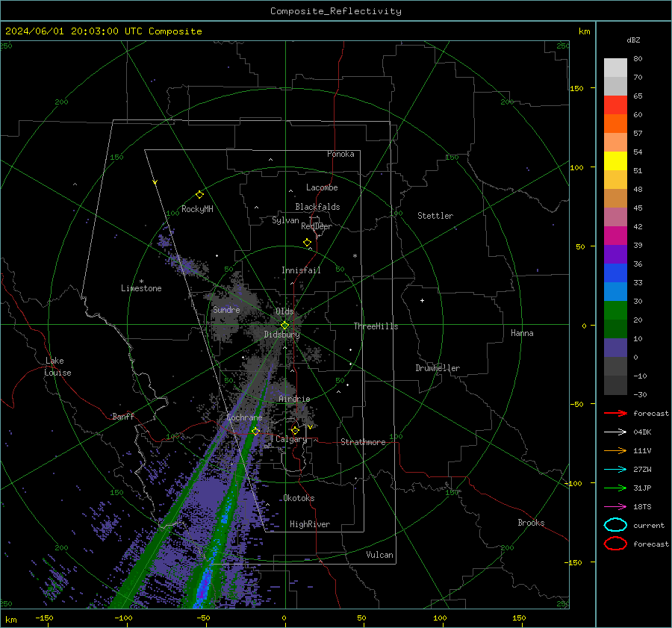Click the RedDeer city label
The width and height of the screenshot is (672, 628).
tap(317, 226)
